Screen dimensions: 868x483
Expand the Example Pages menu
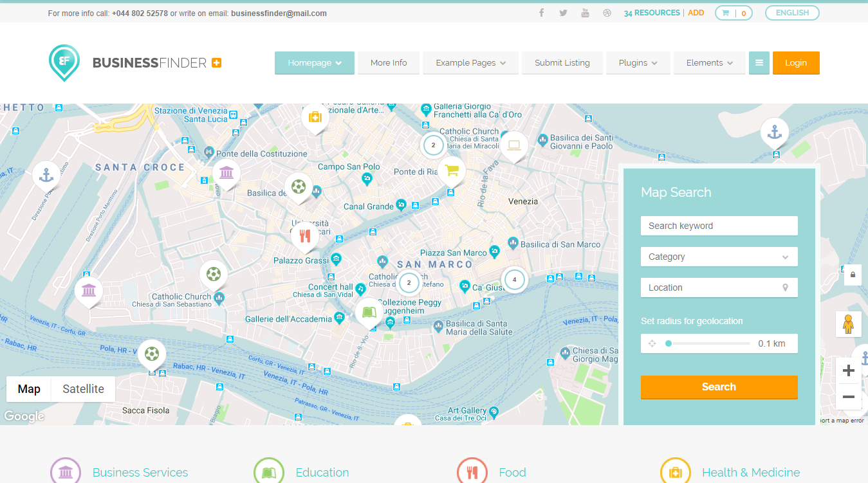470,63
